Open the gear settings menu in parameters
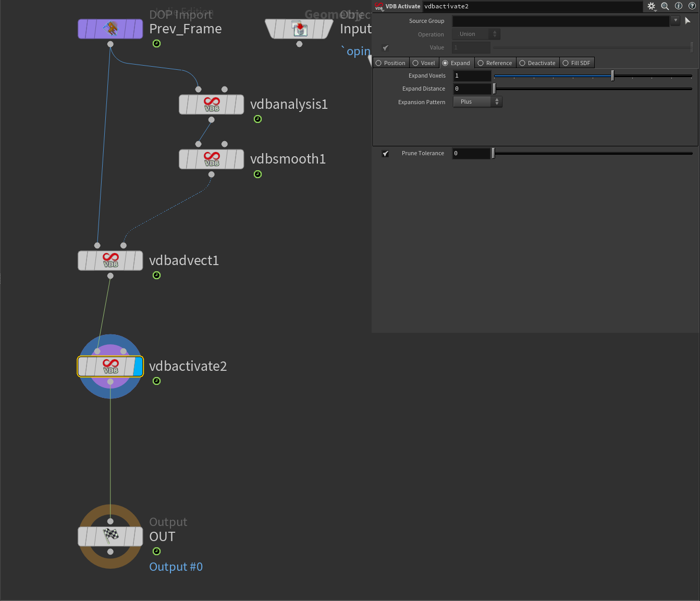 tap(652, 6)
